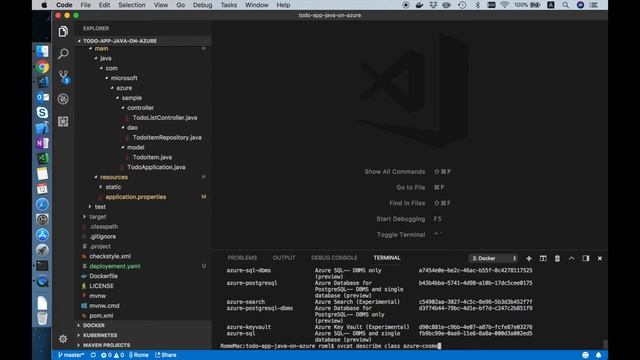
Task: Open Skype from the dock
Action: [x=42, y=112]
